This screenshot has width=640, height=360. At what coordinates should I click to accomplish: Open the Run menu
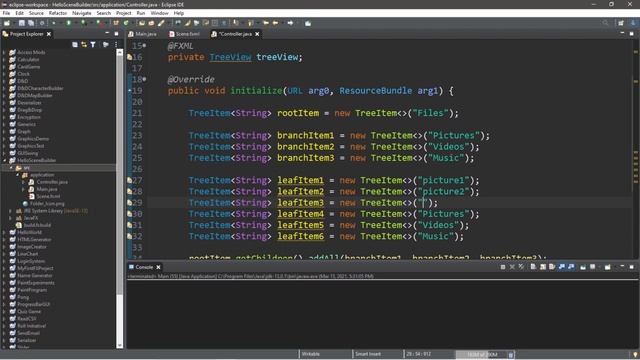pyautogui.click(x=141, y=13)
